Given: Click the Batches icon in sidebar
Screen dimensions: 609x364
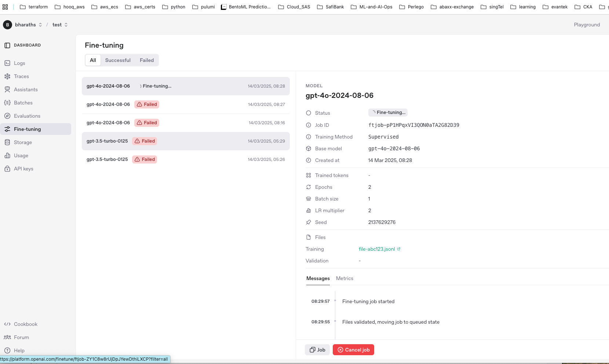Looking at the screenshot, I should [x=7, y=103].
